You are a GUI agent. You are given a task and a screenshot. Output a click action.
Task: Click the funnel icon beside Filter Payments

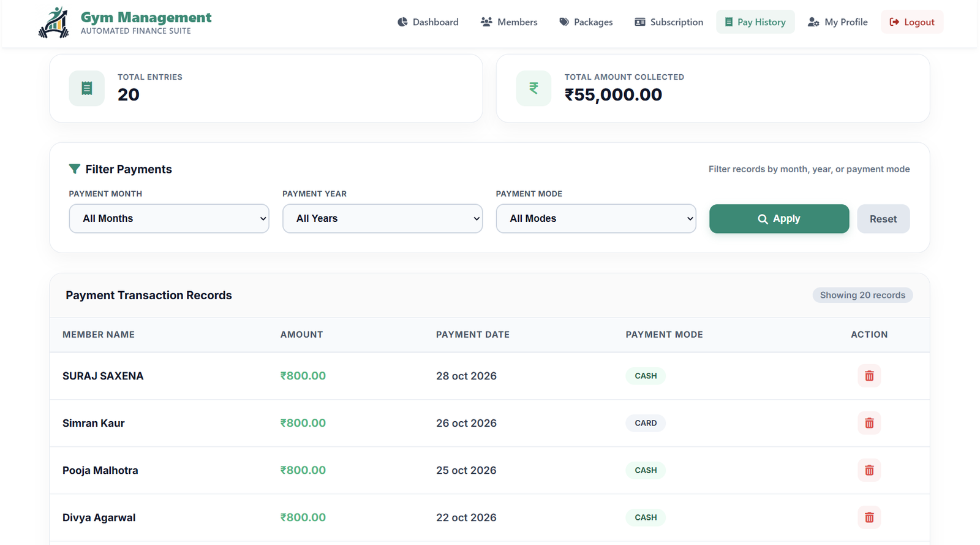75,169
